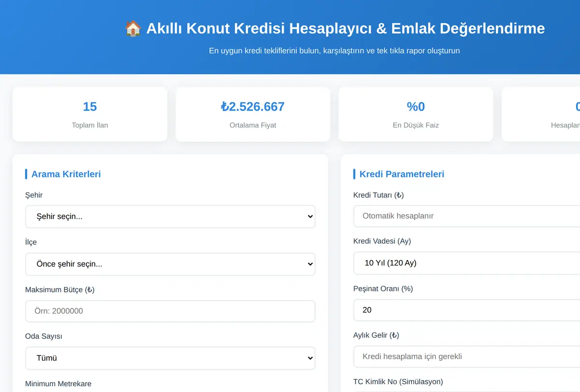Screen dimensions: 580x392
Task: Click the Toplam İlan stat card
Action: click(x=90, y=114)
